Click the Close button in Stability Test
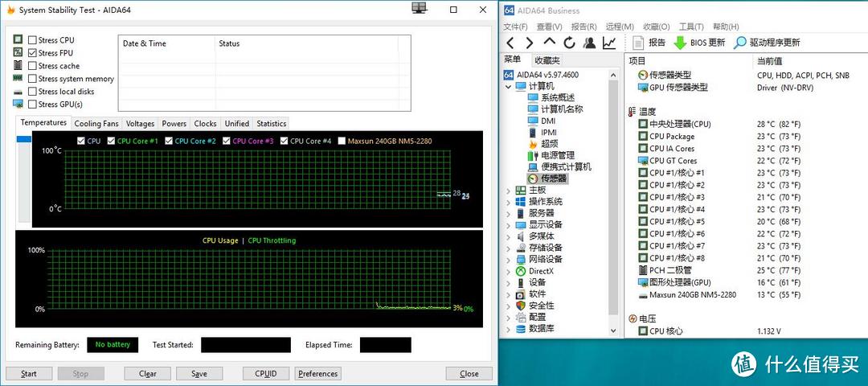 pyautogui.click(x=469, y=374)
